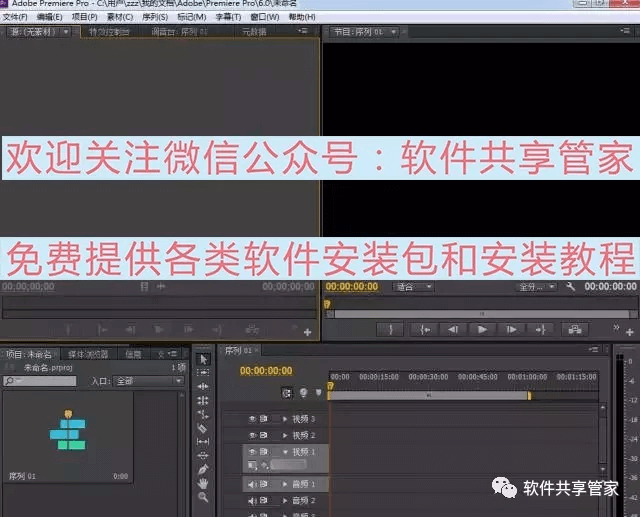Screen dimensions: 640x517
Task: Expand the 音频 2 track
Action: (285, 501)
